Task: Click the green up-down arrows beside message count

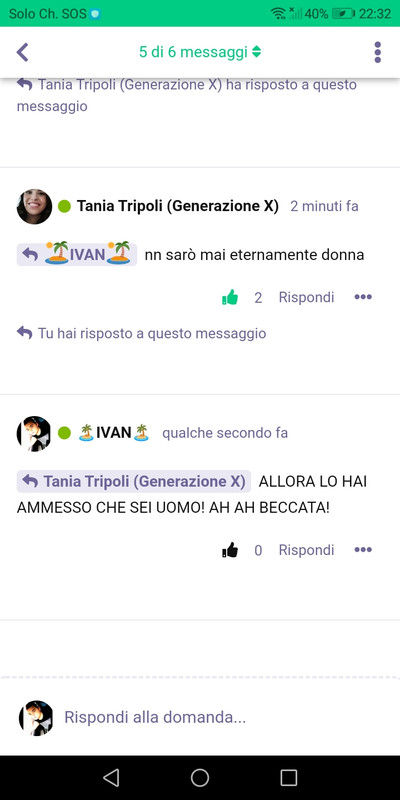Action: [257, 52]
